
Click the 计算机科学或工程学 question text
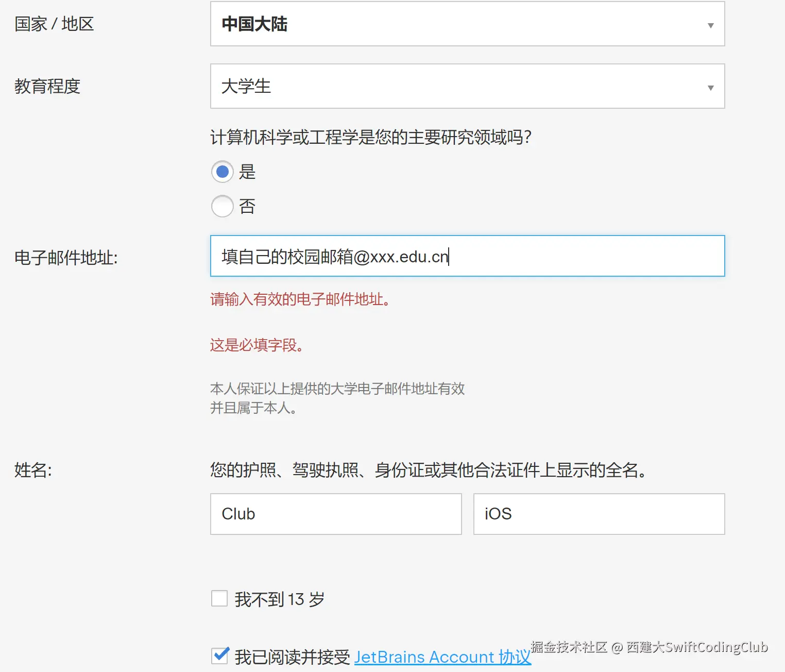click(371, 138)
